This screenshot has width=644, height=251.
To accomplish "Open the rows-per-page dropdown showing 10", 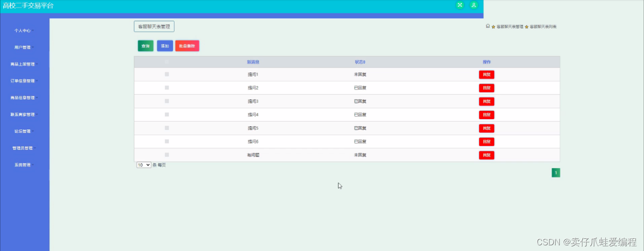I will point(144,165).
